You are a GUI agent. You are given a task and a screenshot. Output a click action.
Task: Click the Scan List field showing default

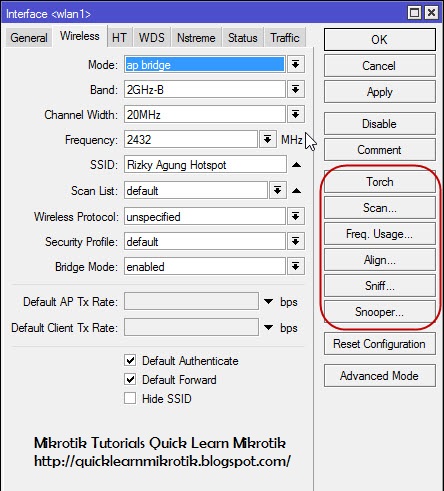point(196,190)
